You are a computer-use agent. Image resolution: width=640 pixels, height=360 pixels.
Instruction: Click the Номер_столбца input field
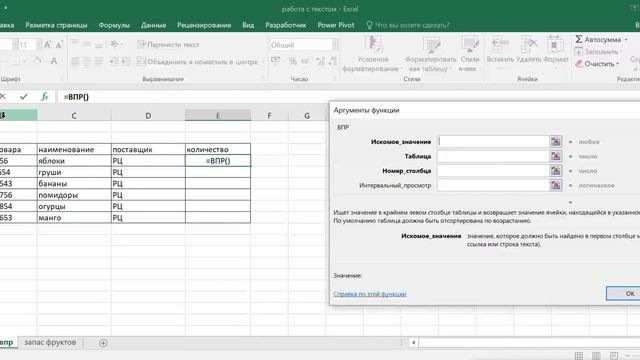(x=493, y=171)
